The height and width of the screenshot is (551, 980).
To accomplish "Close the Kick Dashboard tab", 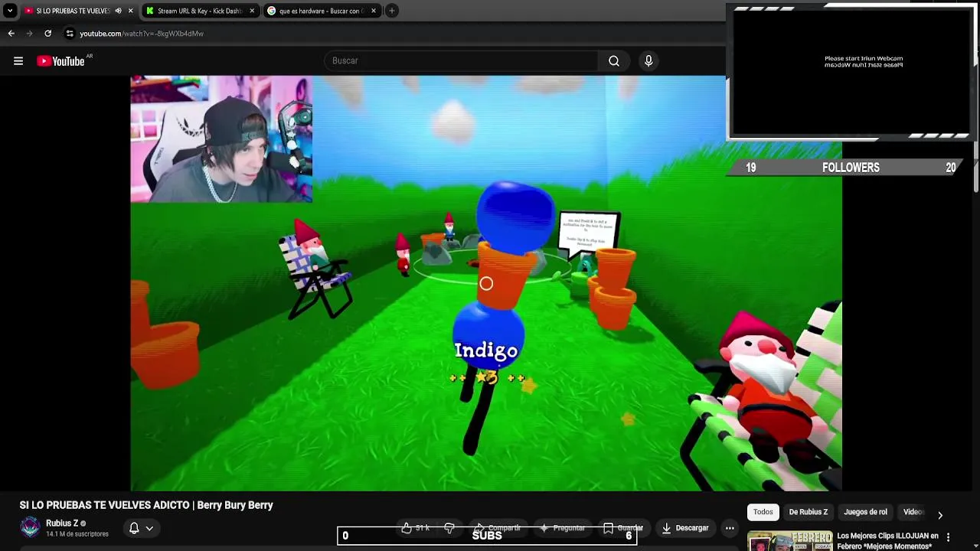I will pos(252,11).
